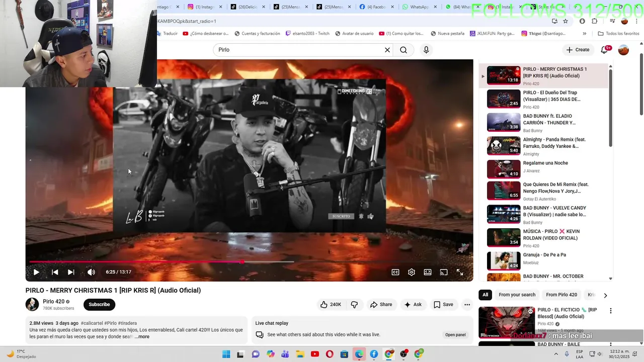Viewport: 644px width, 362px height.
Task: Launch YouTube app from taskbar
Action: (315, 354)
